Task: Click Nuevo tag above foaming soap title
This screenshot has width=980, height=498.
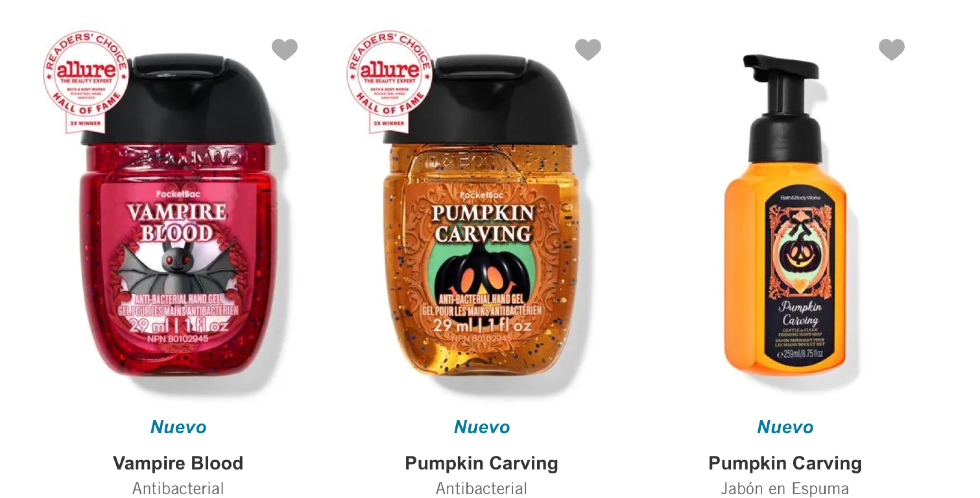Action: pyautogui.click(x=785, y=427)
